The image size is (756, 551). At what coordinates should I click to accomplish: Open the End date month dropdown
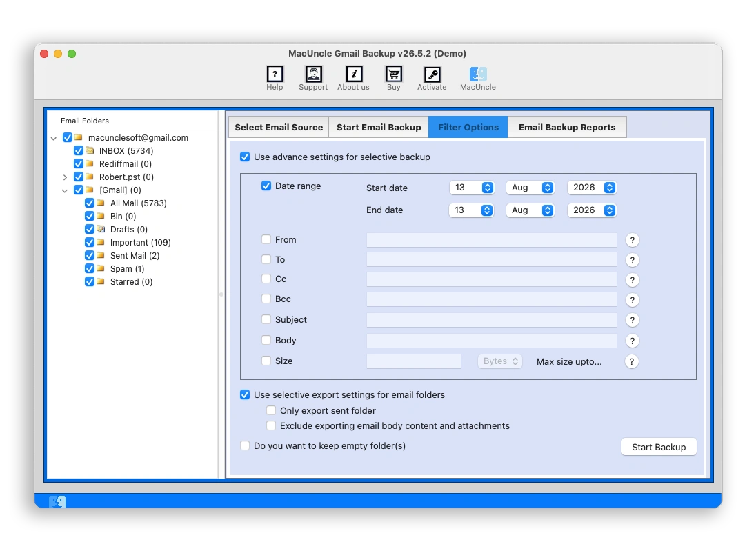(x=530, y=210)
